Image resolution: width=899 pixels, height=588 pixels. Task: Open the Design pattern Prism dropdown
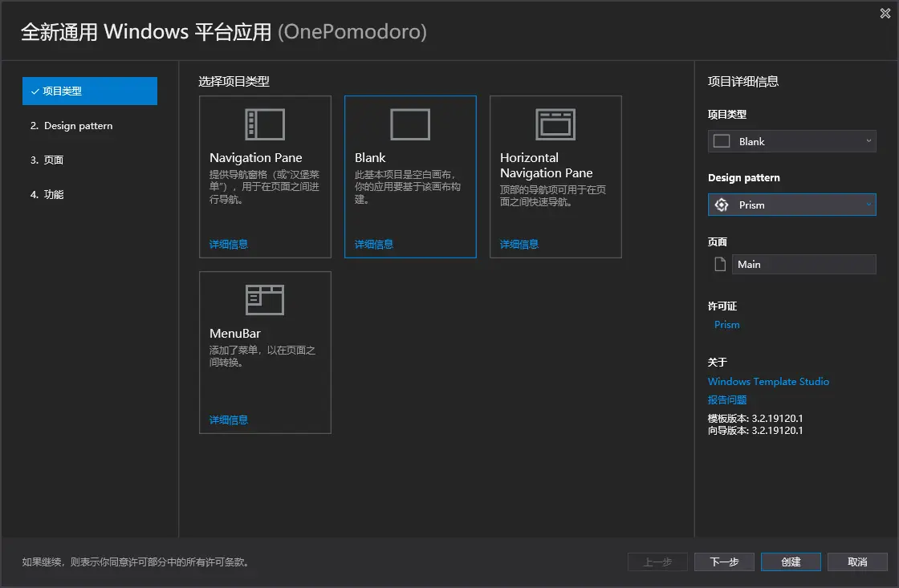click(x=791, y=205)
